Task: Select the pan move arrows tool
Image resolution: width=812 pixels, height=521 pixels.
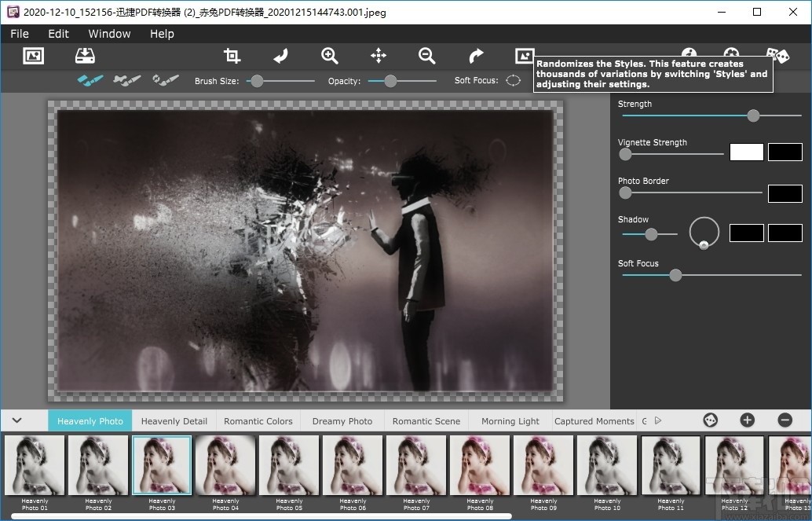Action: click(379, 56)
